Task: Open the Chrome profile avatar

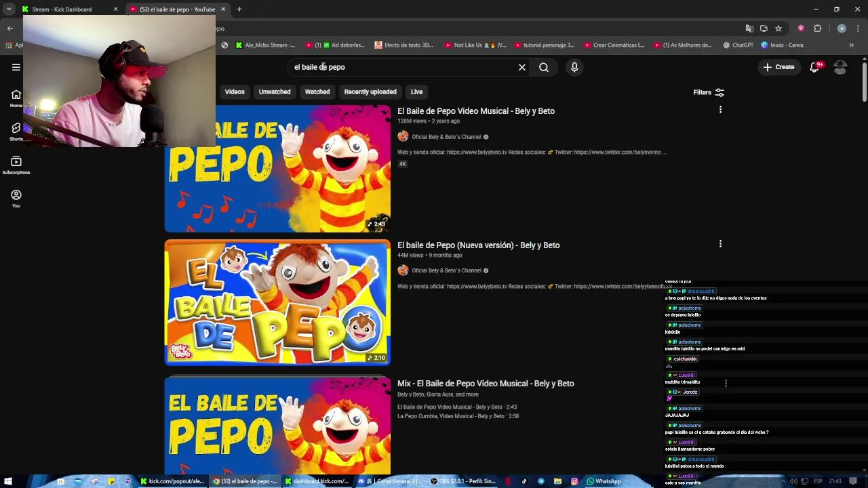Action: click(x=842, y=28)
